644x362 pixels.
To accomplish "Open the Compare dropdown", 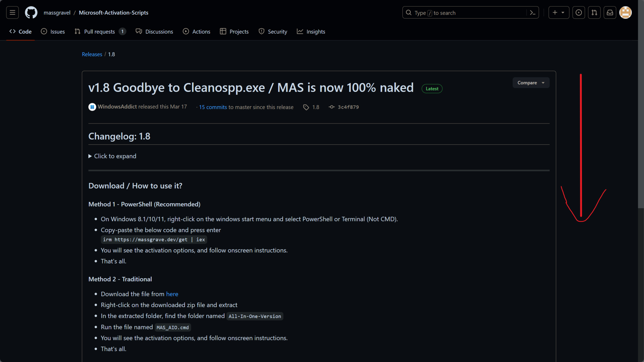I will coord(531,83).
